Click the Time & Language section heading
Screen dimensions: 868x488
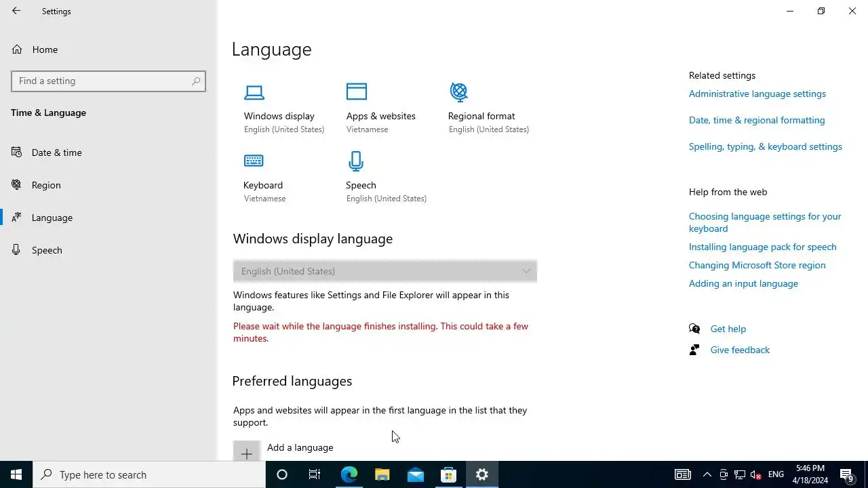click(x=48, y=113)
